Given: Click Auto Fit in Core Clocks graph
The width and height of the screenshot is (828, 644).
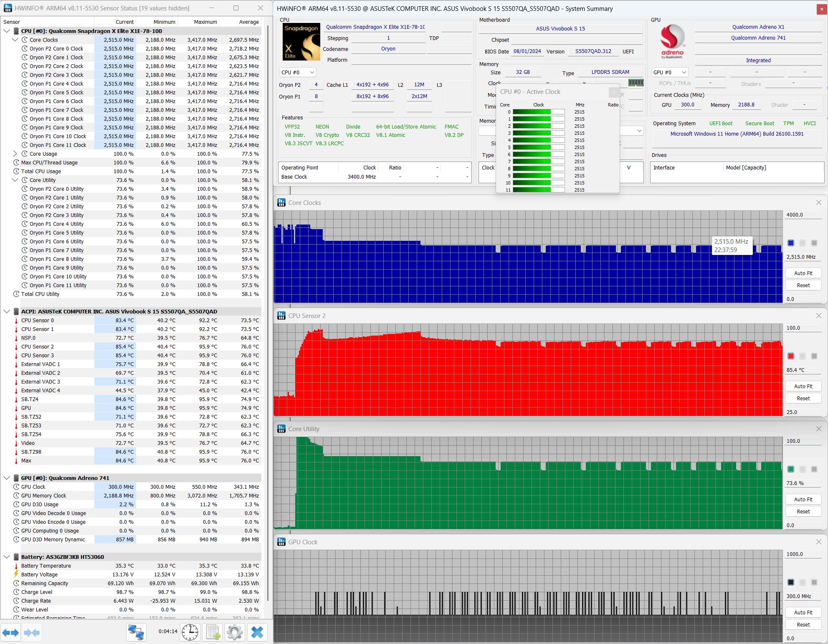Looking at the screenshot, I should [803, 273].
